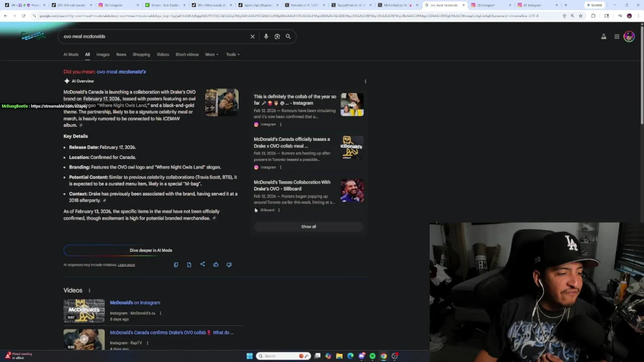Open 'McDonald's Teases Collaboration With Drake's OVO' Billboard link
Image resolution: width=644 pixels, height=362 pixels.
coord(292,186)
